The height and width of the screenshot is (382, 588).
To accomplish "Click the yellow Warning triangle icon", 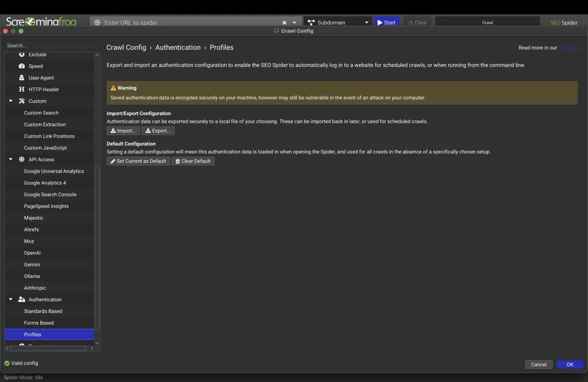I will (113, 88).
